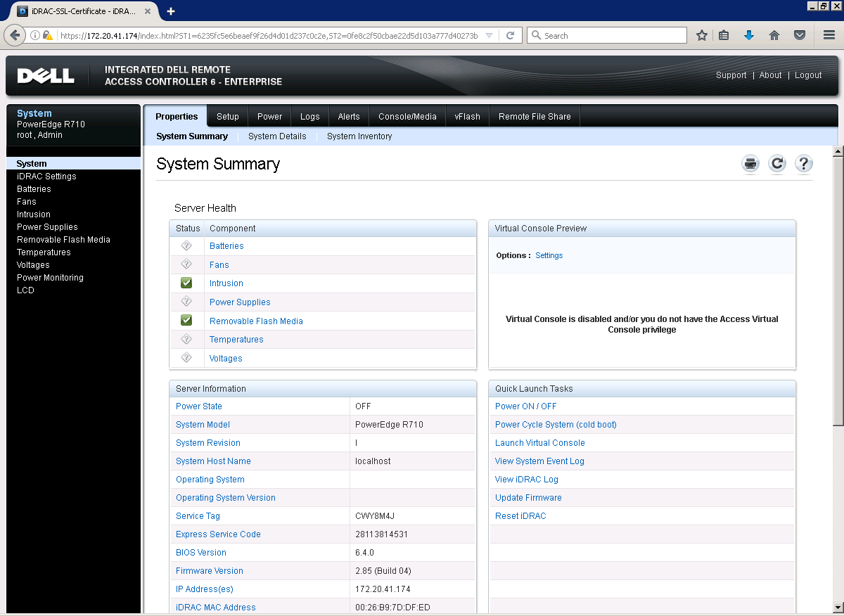Go to Firefox home page

[774, 34]
